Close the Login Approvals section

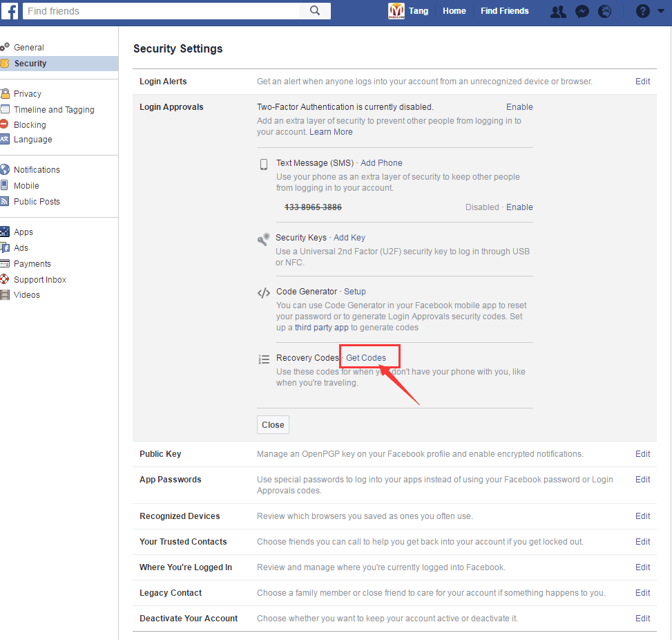(x=273, y=424)
